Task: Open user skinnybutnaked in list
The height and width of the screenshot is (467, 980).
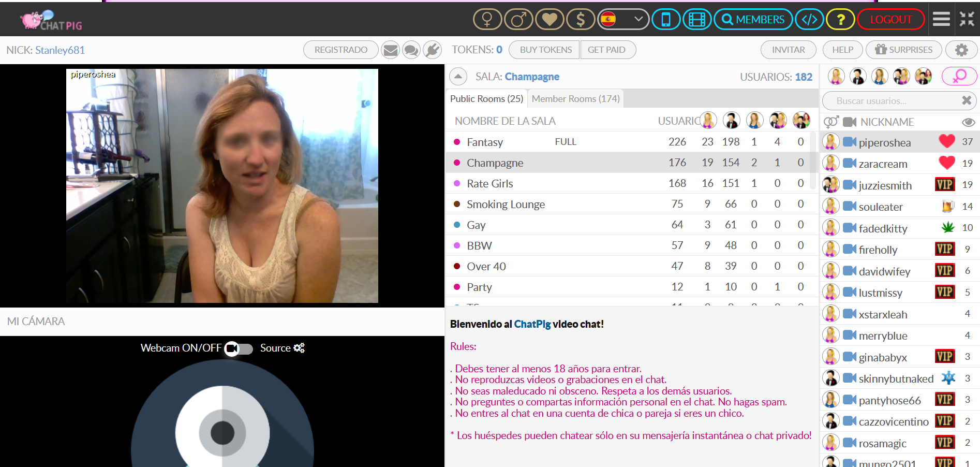Action: click(x=900, y=378)
